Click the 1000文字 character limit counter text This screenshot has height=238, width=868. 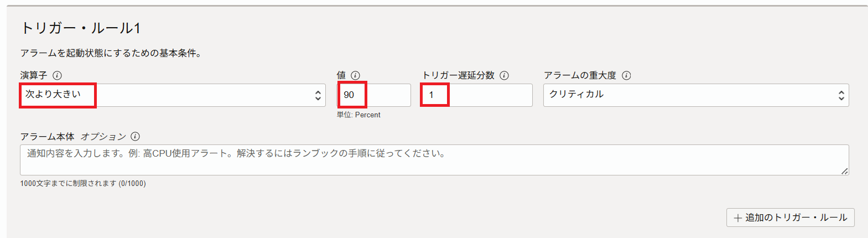[83, 183]
